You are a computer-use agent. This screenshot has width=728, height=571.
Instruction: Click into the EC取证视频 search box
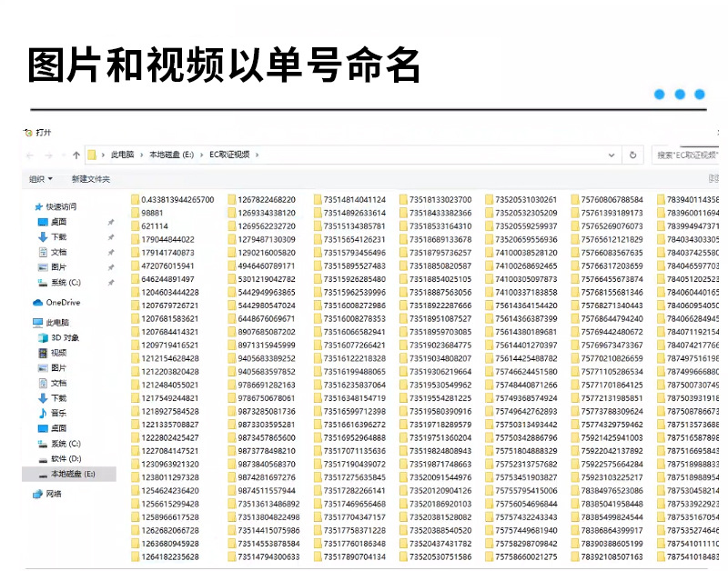[685, 155]
